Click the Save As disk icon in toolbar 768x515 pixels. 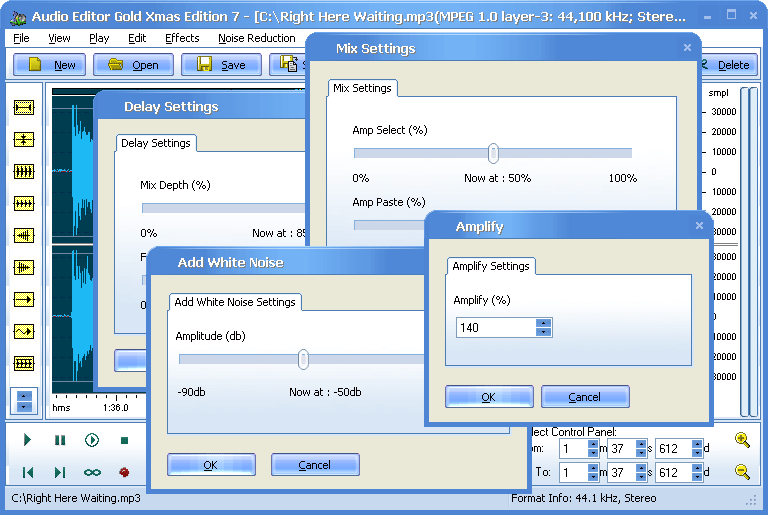click(x=288, y=64)
